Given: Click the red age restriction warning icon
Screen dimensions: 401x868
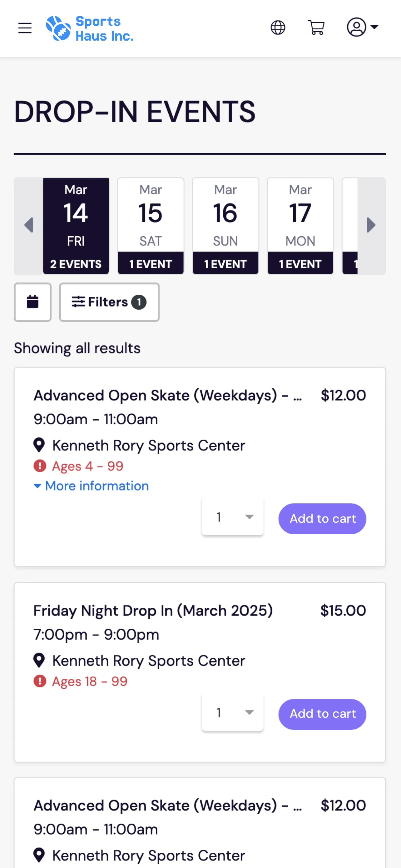Looking at the screenshot, I should (39, 466).
